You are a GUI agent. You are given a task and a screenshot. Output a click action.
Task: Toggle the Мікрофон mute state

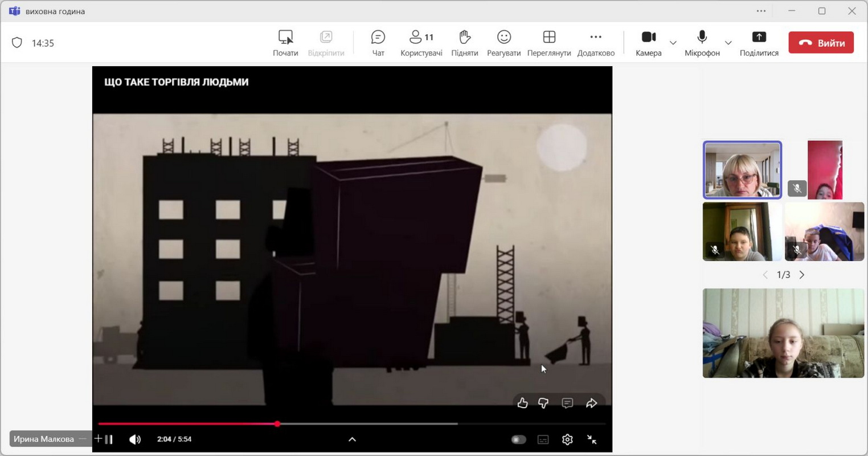tap(702, 43)
